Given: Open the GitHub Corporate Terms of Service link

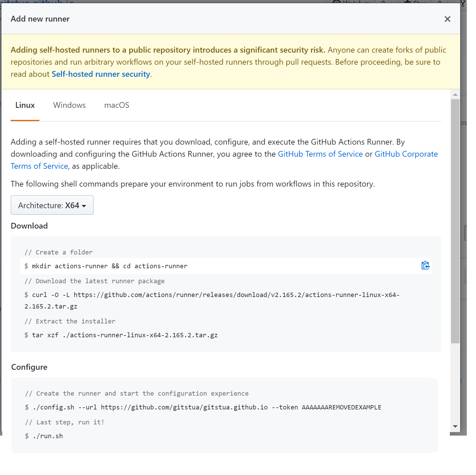Looking at the screenshot, I should [406, 154].
